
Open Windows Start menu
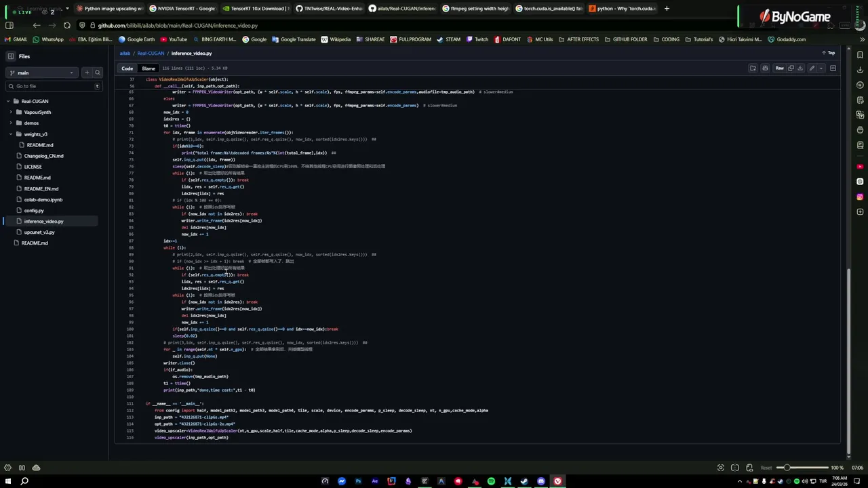tap(9, 481)
